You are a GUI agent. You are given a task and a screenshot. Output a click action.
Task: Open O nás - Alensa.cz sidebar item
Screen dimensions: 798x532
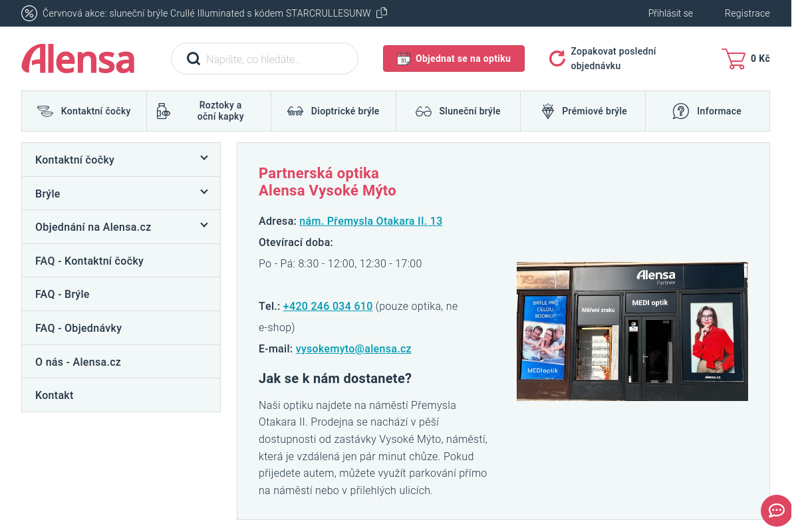pyautogui.click(x=121, y=362)
